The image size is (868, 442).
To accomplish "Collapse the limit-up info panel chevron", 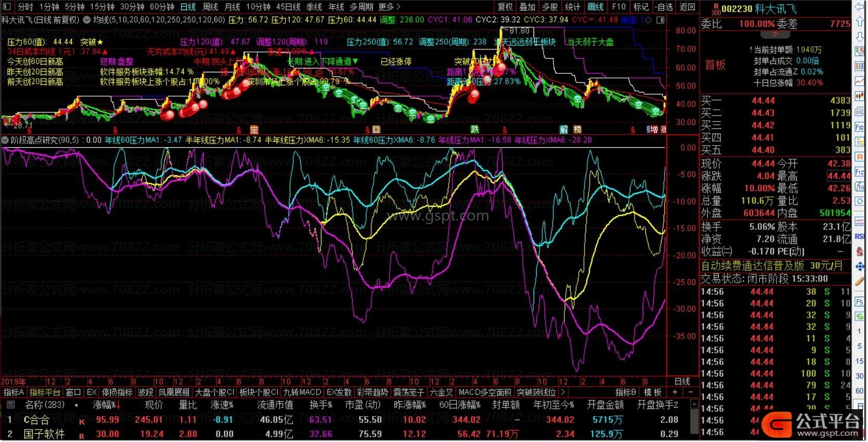I will click(775, 34).
